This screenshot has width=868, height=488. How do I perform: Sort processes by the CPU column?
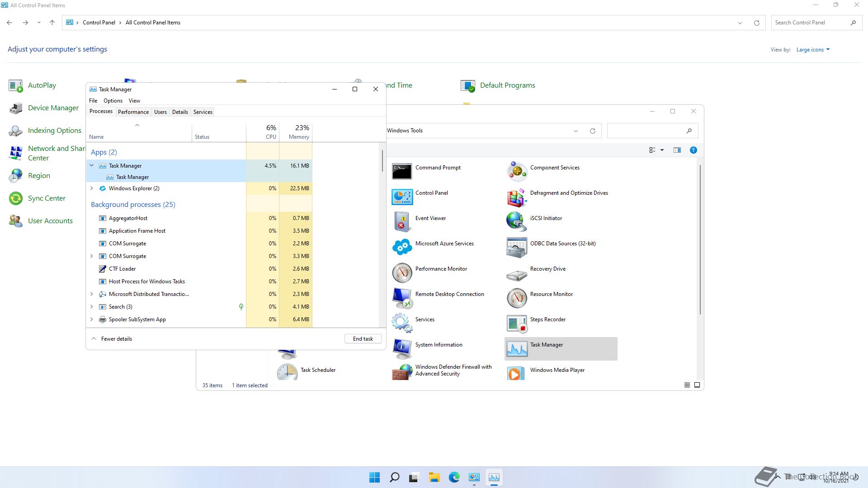coord(263,132)
